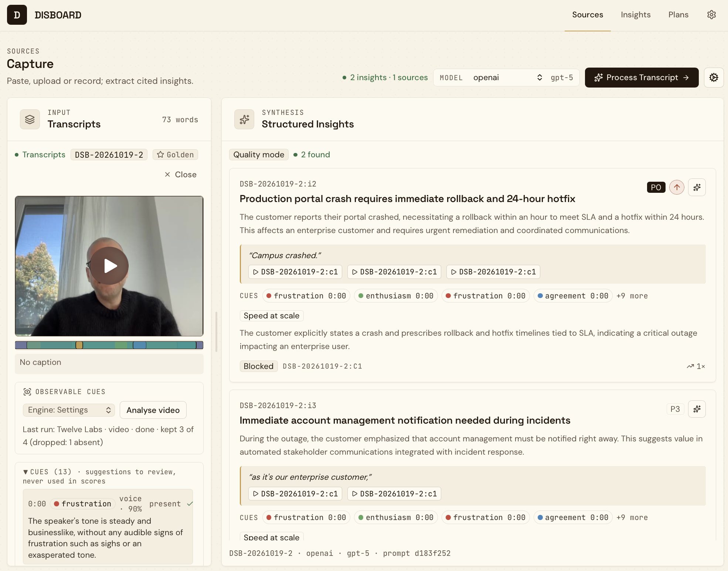Click the No caption field
This screenshot has width=728, height=571.
click(x=109, y=364)
